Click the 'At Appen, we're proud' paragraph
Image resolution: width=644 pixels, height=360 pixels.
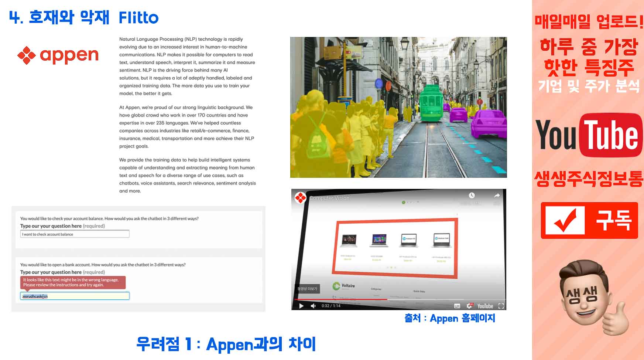[x=187, y=127]
